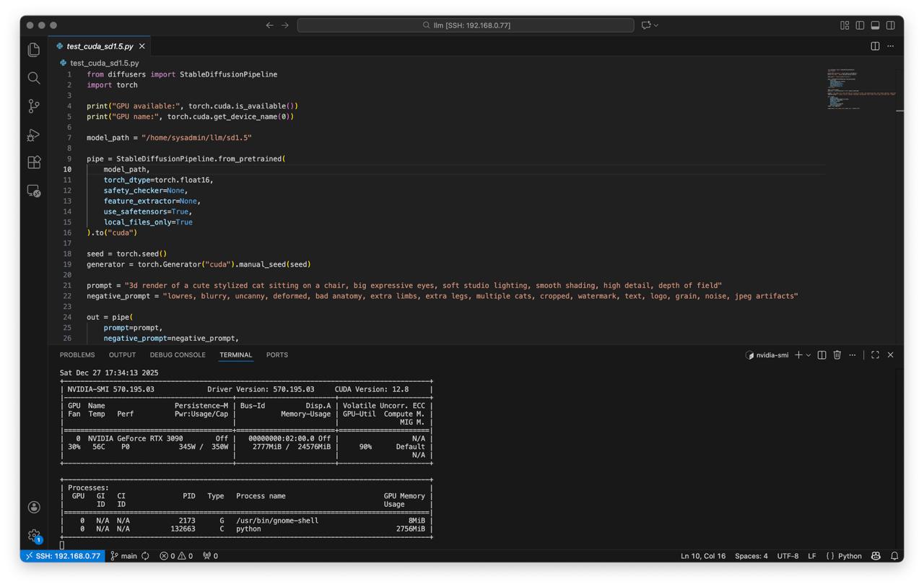Click the SSH: 192.168.0.77 remote button

tap(63, 556)
